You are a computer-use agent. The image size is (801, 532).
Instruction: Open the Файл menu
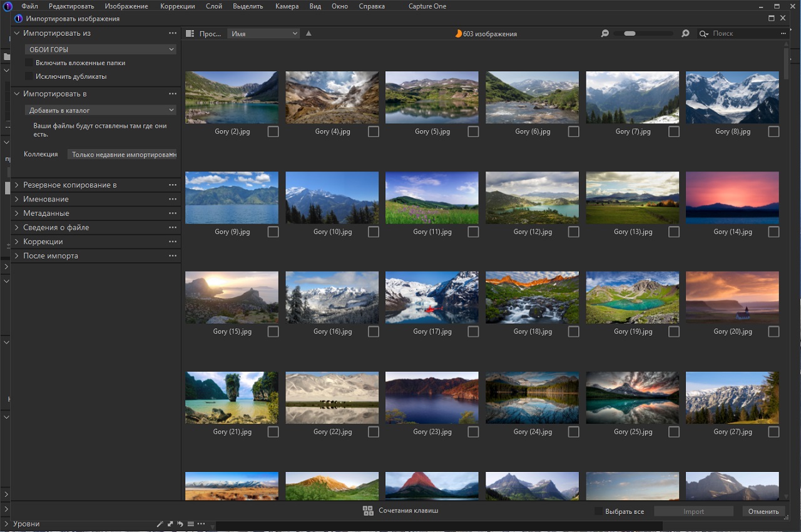pyautogui.click(x=29, y=6)
